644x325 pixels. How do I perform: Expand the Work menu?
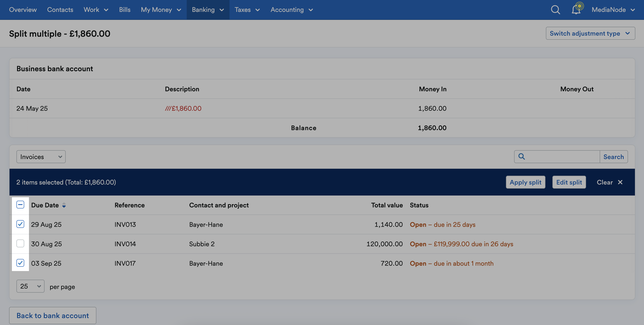(96, 10)
